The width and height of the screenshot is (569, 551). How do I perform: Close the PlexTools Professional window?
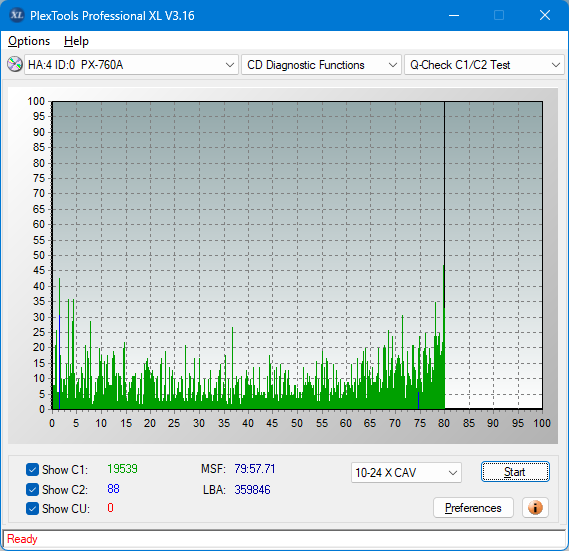545,15
